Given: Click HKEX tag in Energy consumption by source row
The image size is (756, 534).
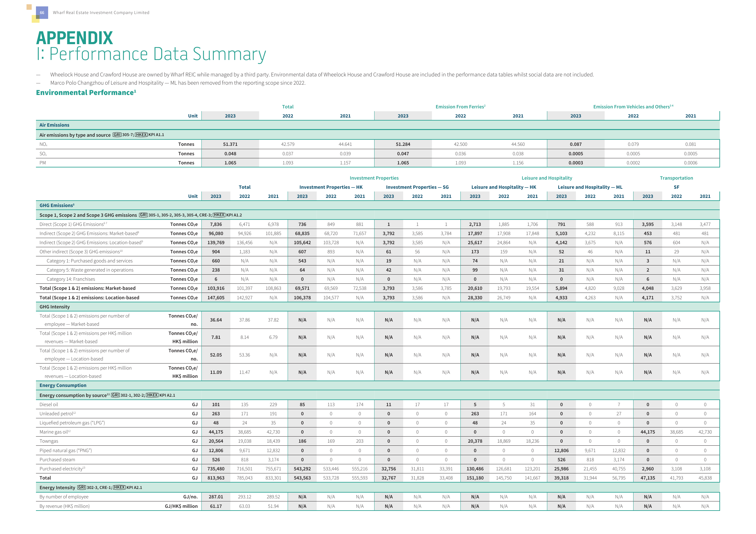Looking at the screenshot, I should pyautogui.click(x=152, y=395).
